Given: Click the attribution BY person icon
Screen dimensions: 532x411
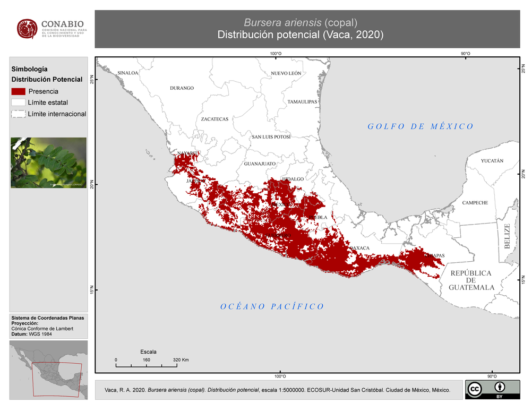Looking at the screenshot, I should (x=500, y=387).
